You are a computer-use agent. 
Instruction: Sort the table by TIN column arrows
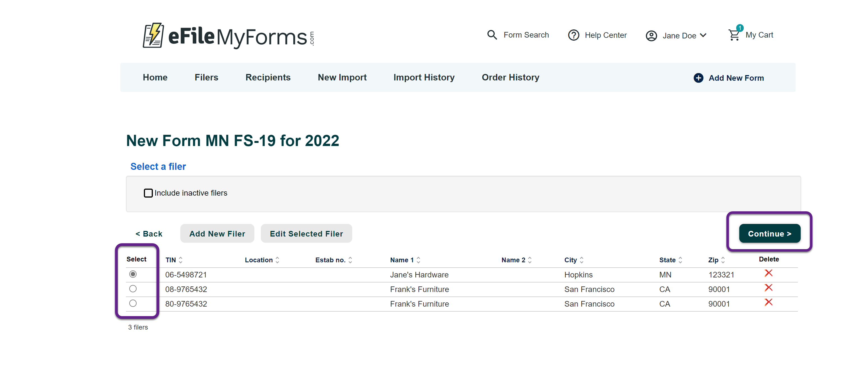click(x=181, y=260)
